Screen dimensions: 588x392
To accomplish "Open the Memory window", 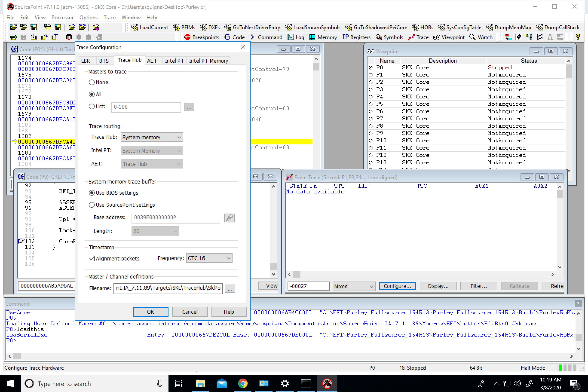I will click(323, 37).
